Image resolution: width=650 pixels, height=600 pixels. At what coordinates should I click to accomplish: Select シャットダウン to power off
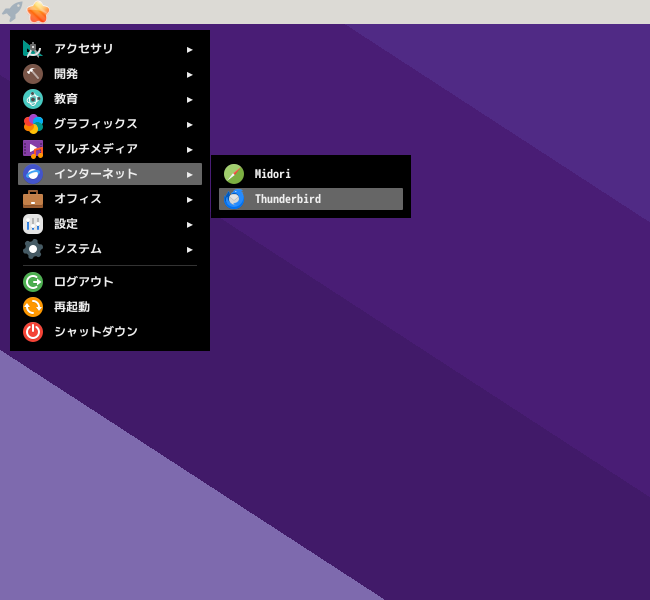(110, 332)
